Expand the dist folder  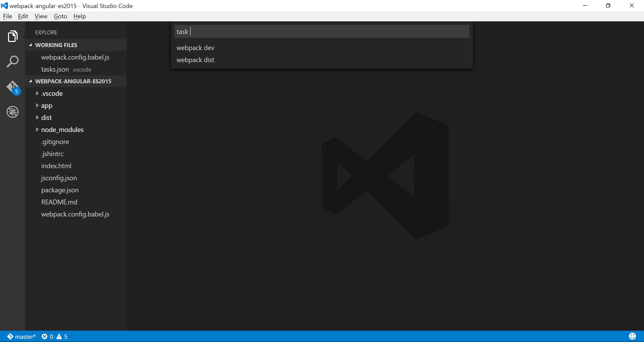(x=37, y=117)
